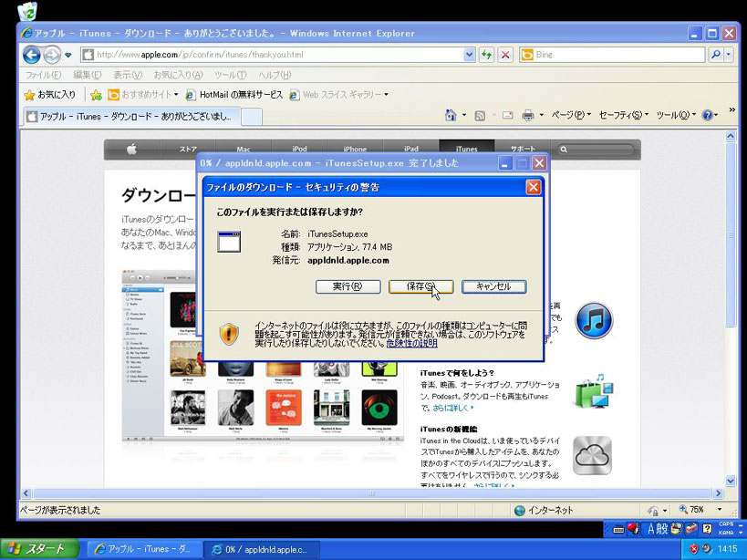
Task: Close the security warning dialog with red X
Action: (x=533, y=187)
